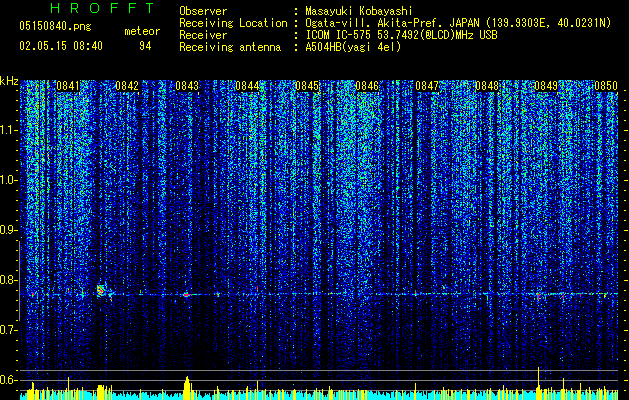The height and width of the screenshot is (400, 629).
Task: Click the 0.8 kHz axis label
Action: coord(9,280)
